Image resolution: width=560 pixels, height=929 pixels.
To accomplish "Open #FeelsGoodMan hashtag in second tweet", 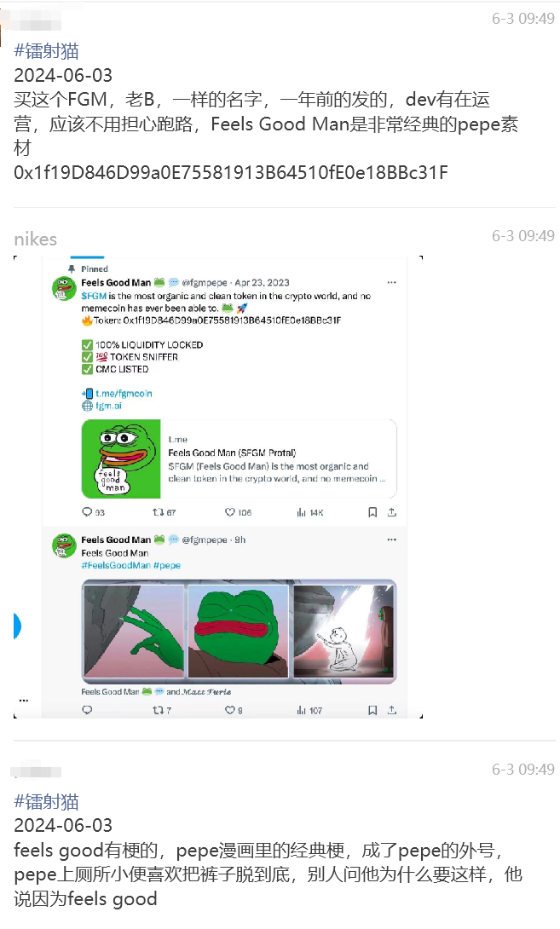I will 116,565.
